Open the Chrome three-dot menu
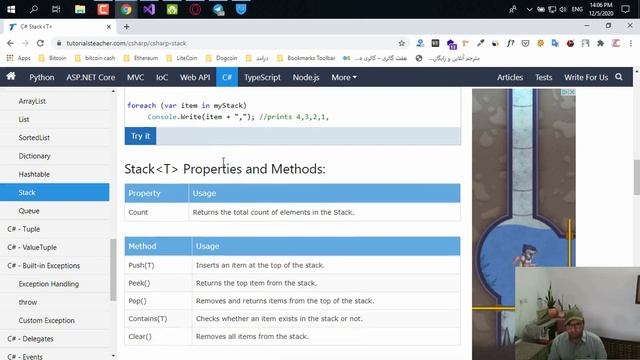This screenshot has width=640, height=360. [x=631, y=43]
